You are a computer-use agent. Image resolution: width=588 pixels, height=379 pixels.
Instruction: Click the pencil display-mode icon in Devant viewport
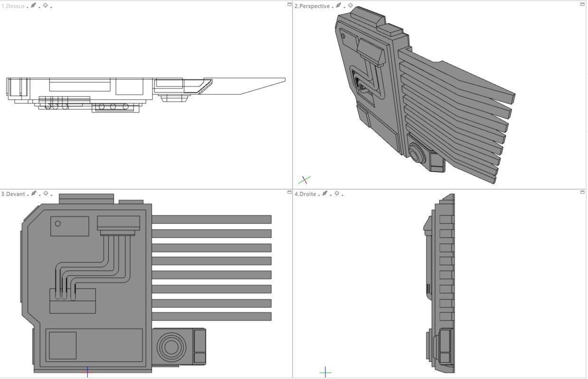pos(34,194)
